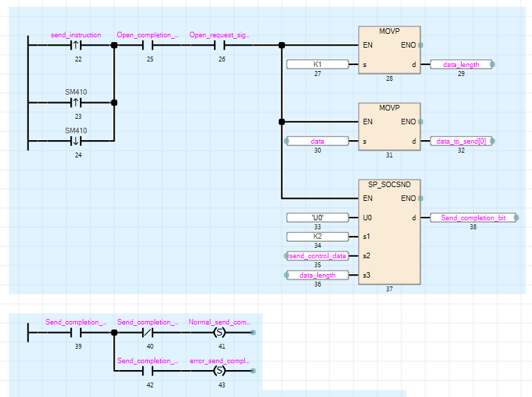Click the normally closed Send_completion contact

[x=147, y=333]
